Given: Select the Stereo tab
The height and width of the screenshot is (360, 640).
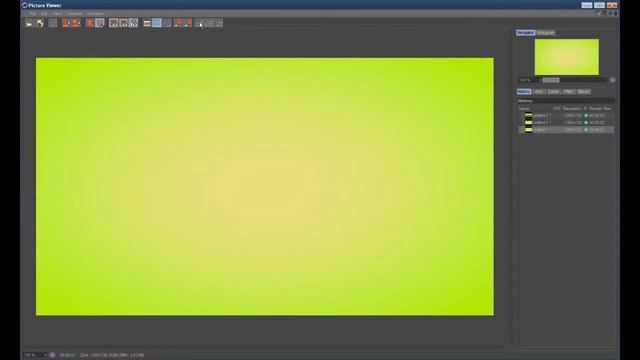Looking at the screenshot, I should pos(584,91).
